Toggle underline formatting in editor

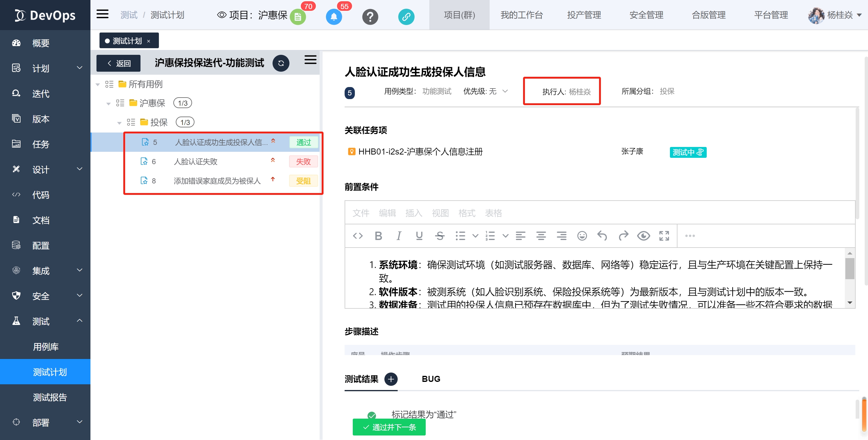419,236
